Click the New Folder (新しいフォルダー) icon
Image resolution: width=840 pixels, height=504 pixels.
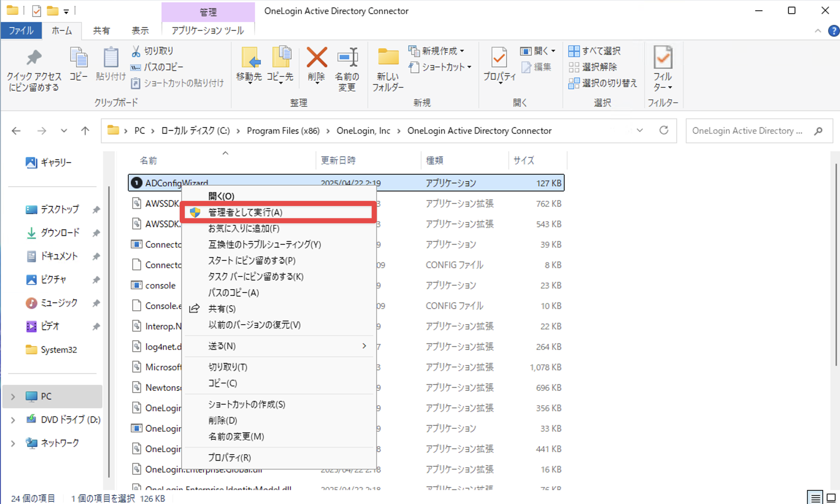(388, 58)
